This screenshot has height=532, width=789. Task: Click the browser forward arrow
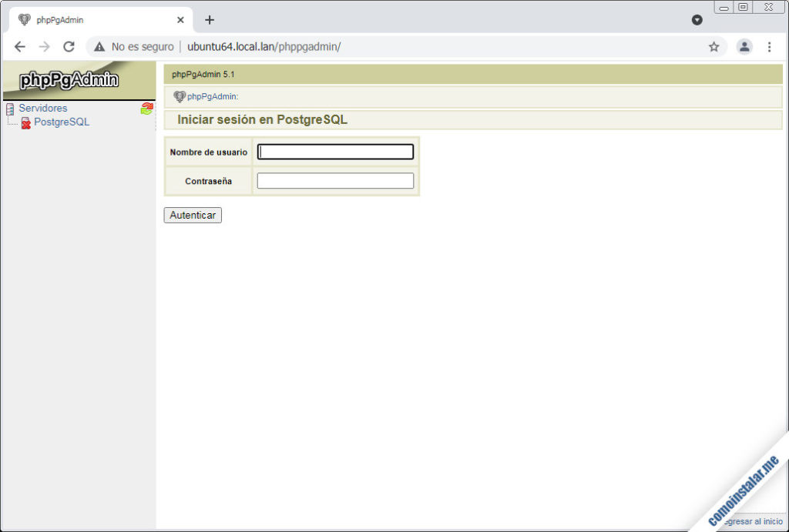click(44, 47)
